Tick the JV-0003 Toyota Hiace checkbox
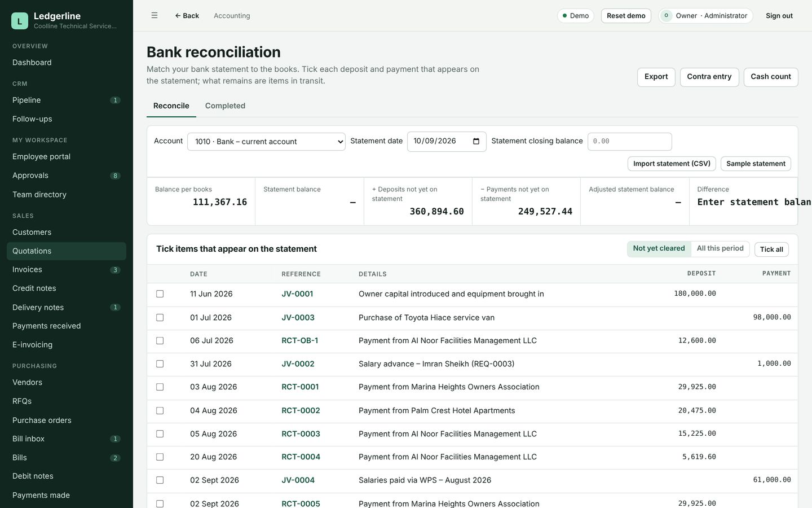 tap(160, 318)
